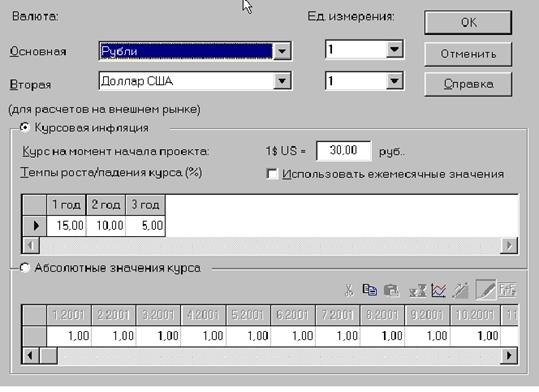The width and height of the screenshot is (539, 392).
Task: Click the 10.2001 column header
Action: pos(475,315)
